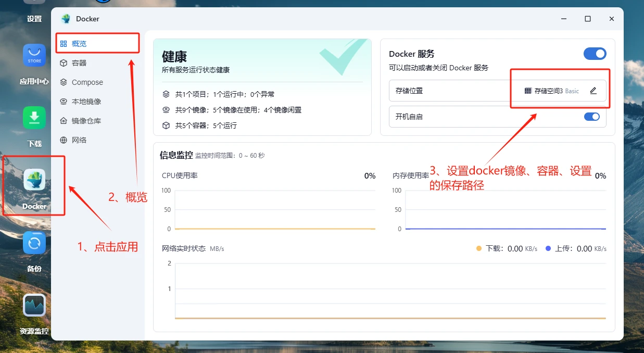Click the storage space 3 volume icon
Image resolution: width=644 pixels, height=353 pixels.
[528, 91]
